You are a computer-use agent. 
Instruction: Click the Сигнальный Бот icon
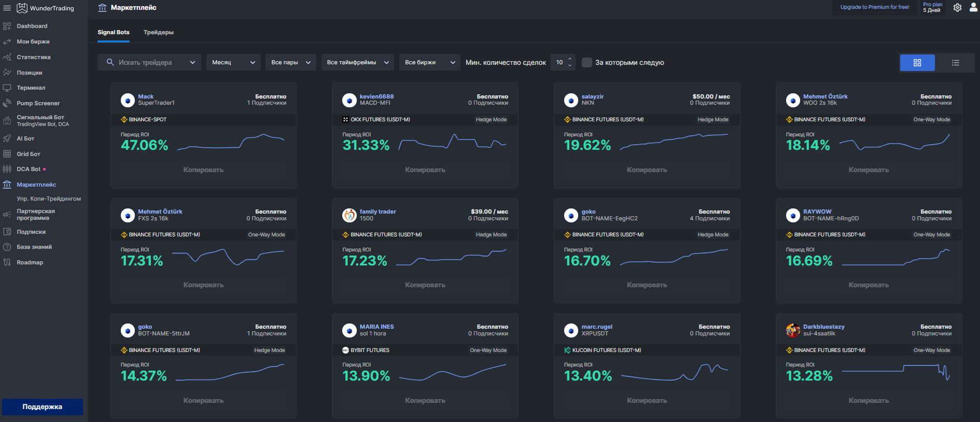pos(7,120)
